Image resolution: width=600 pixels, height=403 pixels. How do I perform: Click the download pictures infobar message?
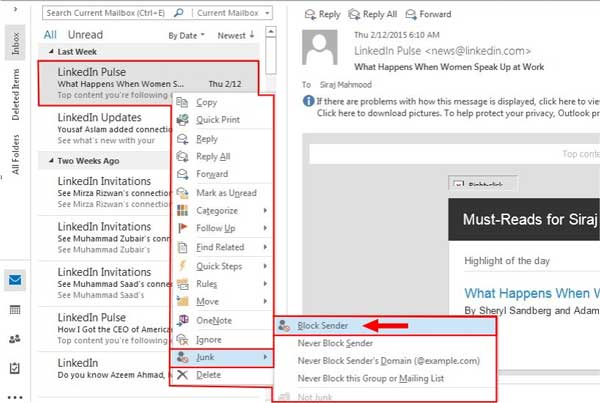pyautogui.click(x=458, y=113)
